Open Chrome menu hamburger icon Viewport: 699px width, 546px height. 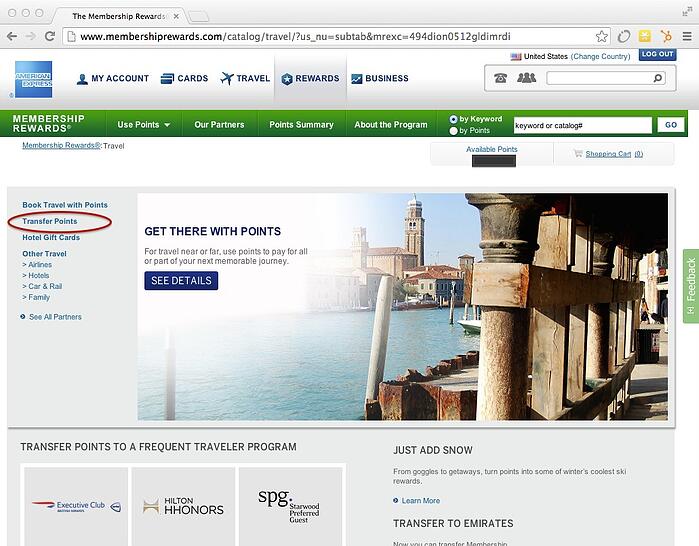click(687, 36)
